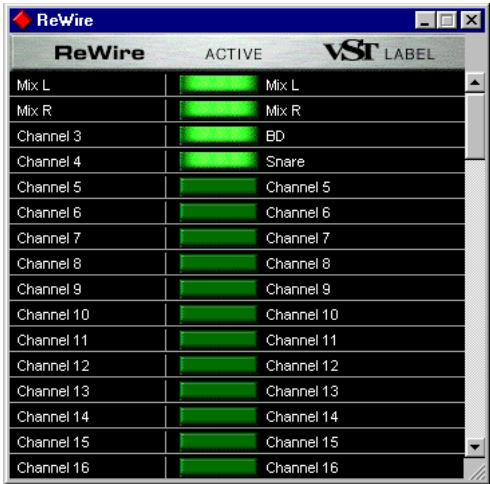Click the scrollbar up arrow
The height and width of the screenshot is (484, 490).
point(475,82)
